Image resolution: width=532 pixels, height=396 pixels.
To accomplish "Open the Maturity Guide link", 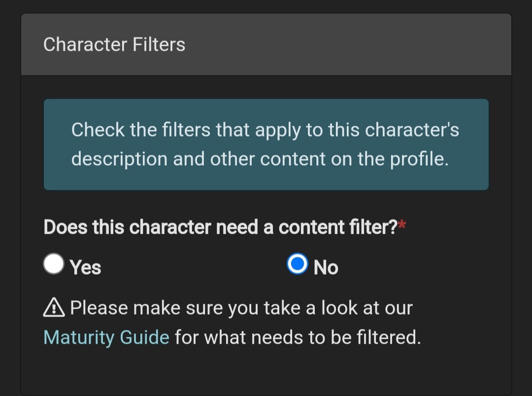I will (106, 338).
